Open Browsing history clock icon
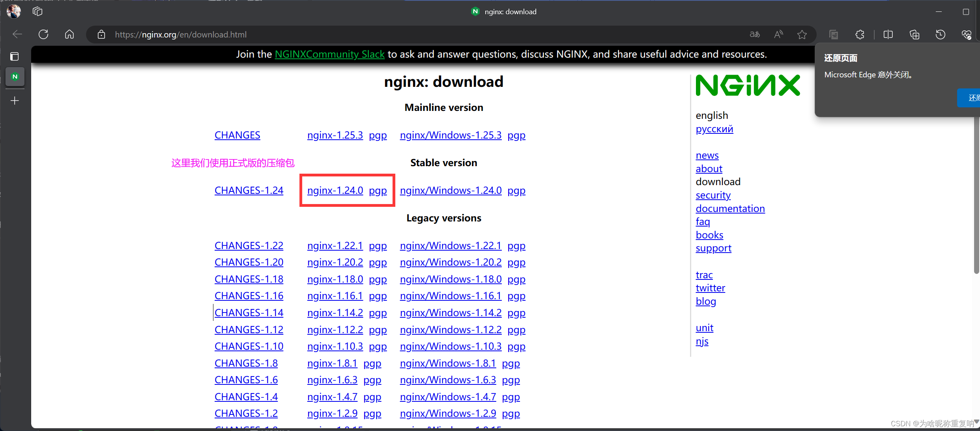 tap(941, 34)
